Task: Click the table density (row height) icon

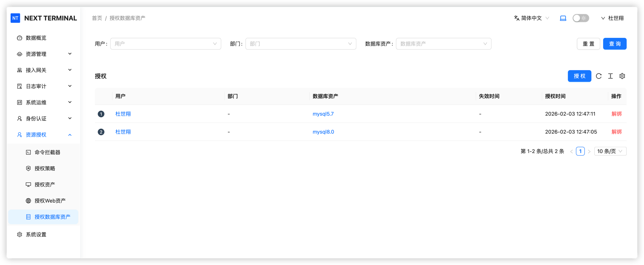Action: pyautogui.click(x=610, y=76)
